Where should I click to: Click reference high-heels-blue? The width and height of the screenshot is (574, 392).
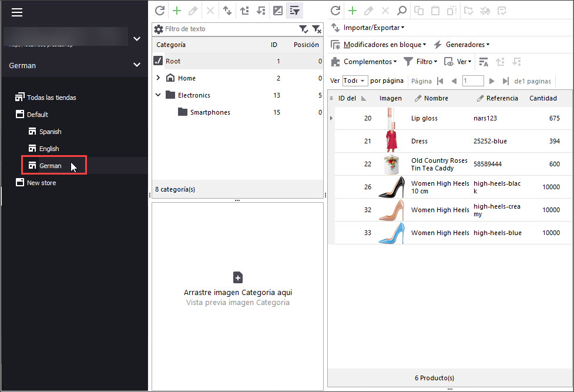tap(497, 233)
